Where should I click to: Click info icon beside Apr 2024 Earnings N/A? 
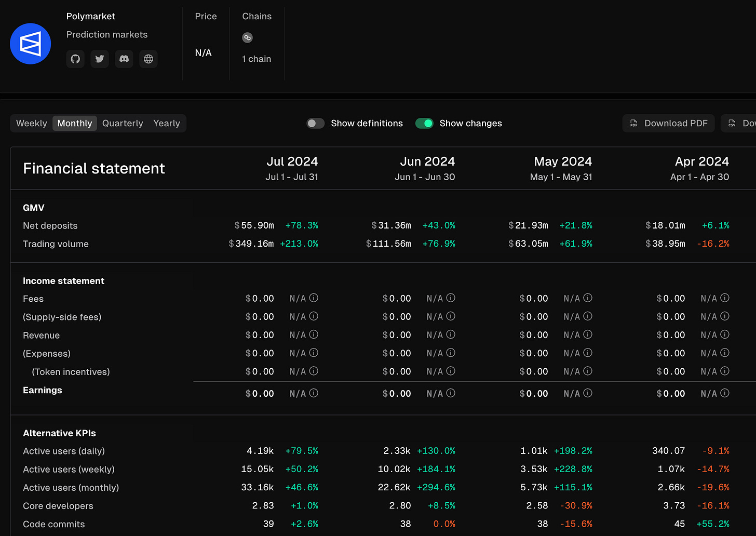[725, 393]
